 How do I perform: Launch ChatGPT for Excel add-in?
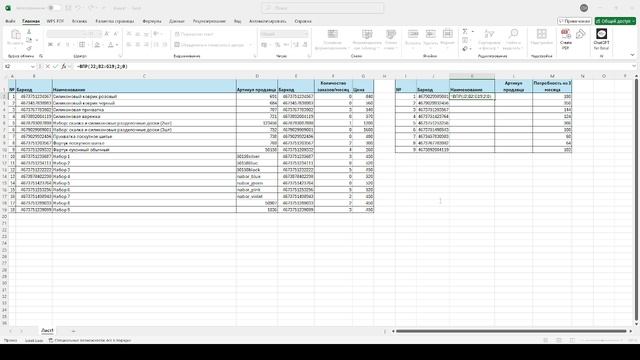[601, 34]
